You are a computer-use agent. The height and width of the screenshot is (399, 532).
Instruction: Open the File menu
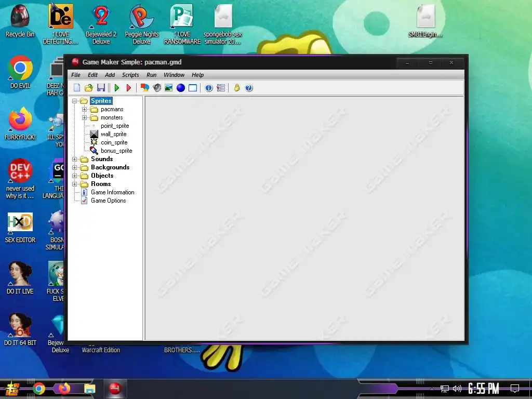point(76,75)
